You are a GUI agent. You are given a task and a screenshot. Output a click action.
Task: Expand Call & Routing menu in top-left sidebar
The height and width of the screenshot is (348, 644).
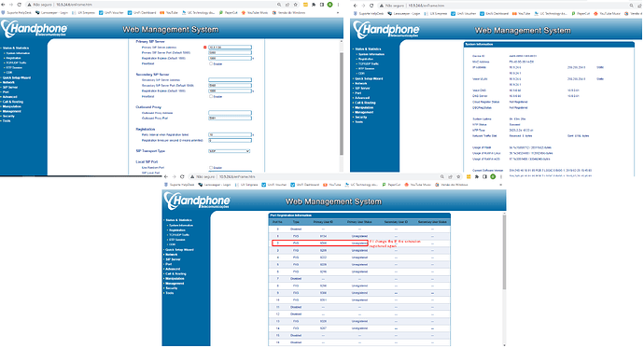coord(12,102)
